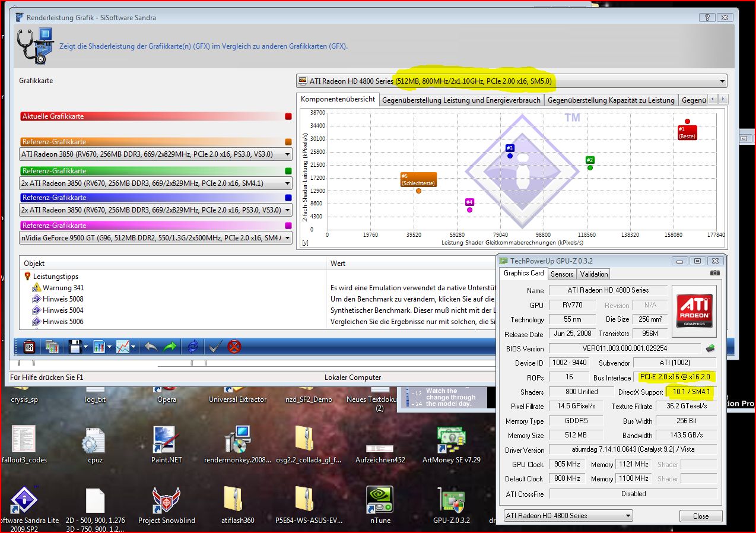Screen dimensions: 756x533
Task: Click the #1 (Beste) chart data label
Action: (687, 133)
